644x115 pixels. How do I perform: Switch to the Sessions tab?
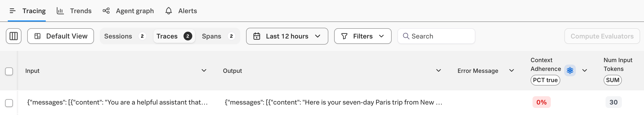pos(125,36)
